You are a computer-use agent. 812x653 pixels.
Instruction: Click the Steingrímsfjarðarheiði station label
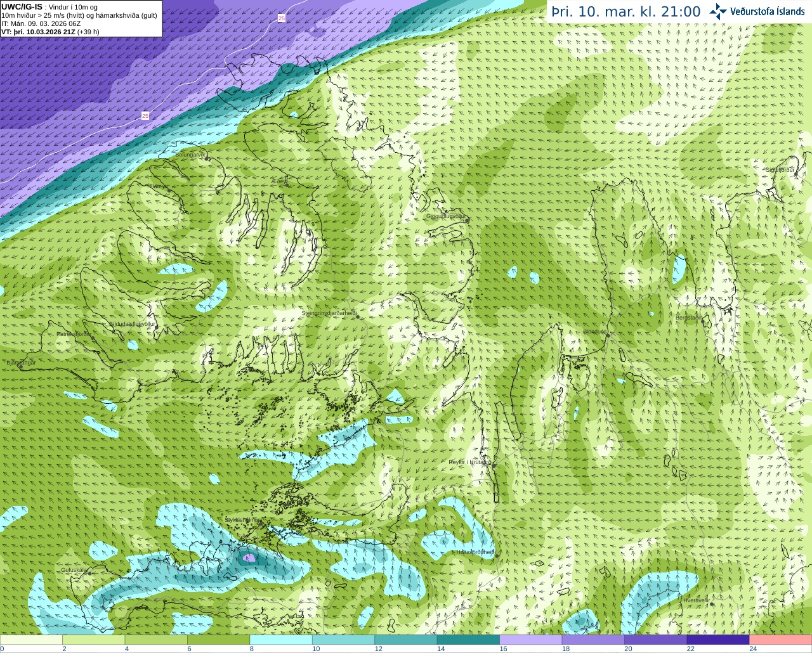tap(329, 313)
